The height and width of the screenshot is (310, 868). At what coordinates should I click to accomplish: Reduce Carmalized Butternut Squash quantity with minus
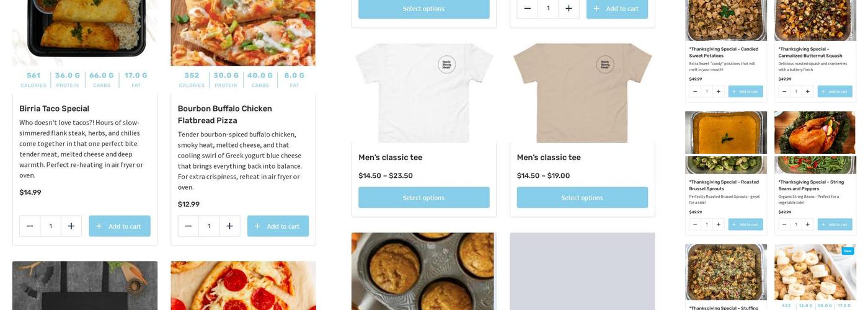[x=784, y=92]
